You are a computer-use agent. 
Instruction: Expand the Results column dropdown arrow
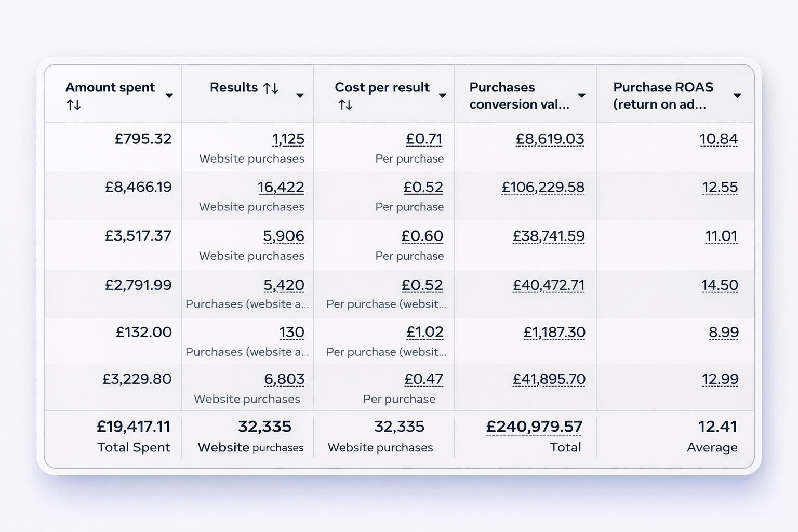[300, 96]
